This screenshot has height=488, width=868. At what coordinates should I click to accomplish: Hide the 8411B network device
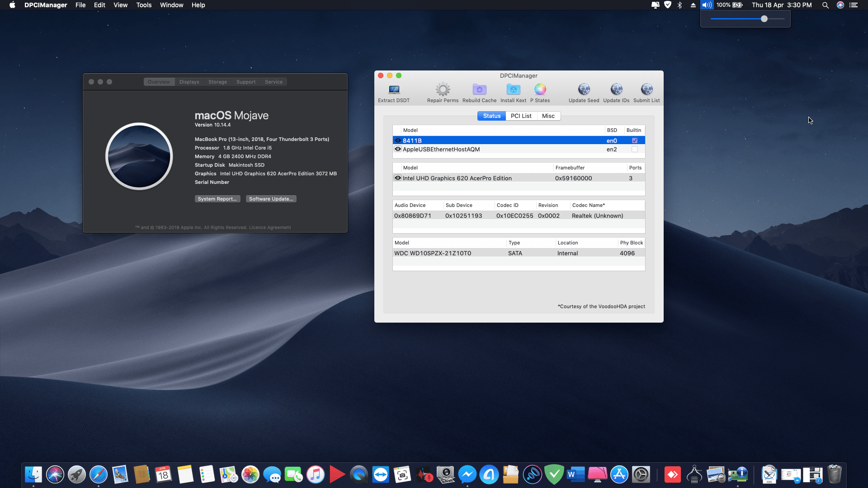point(397,141)
